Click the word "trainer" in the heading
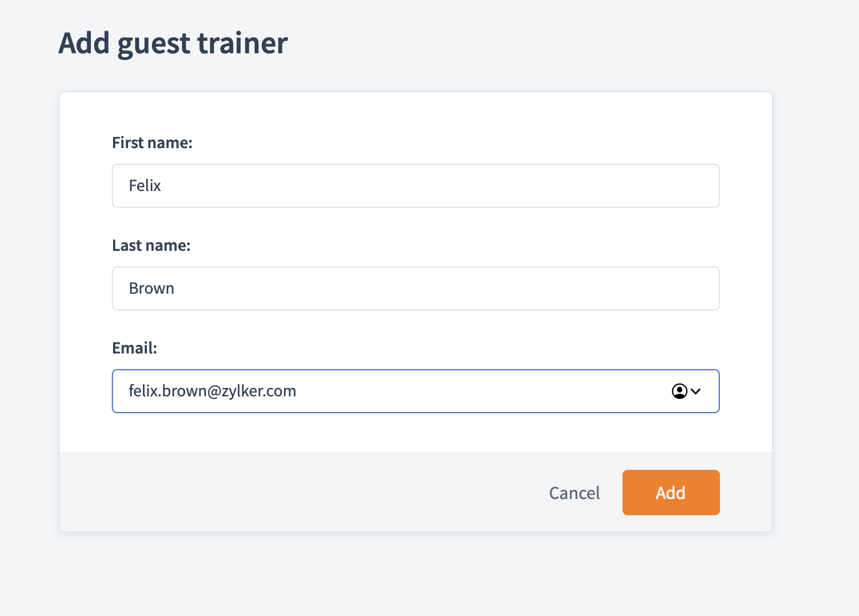 click(x=242, y=44)
